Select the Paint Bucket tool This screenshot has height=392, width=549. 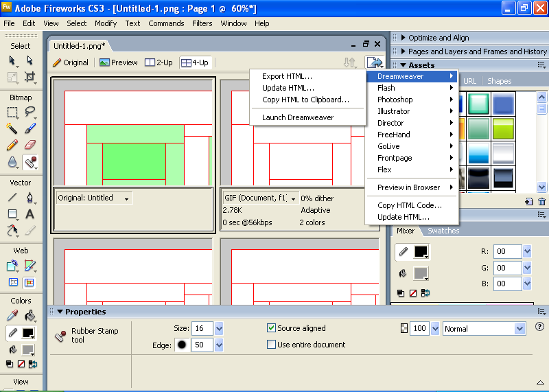pos(30,316)
